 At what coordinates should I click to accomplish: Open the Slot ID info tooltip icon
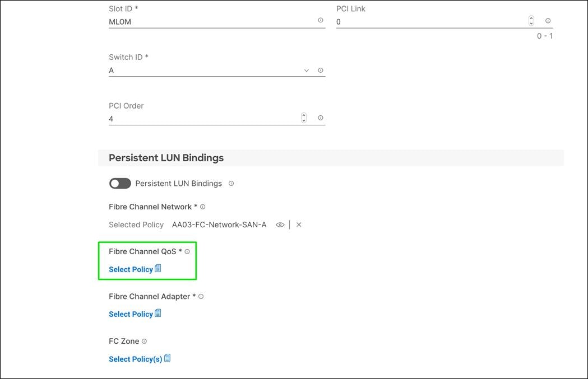321,20
